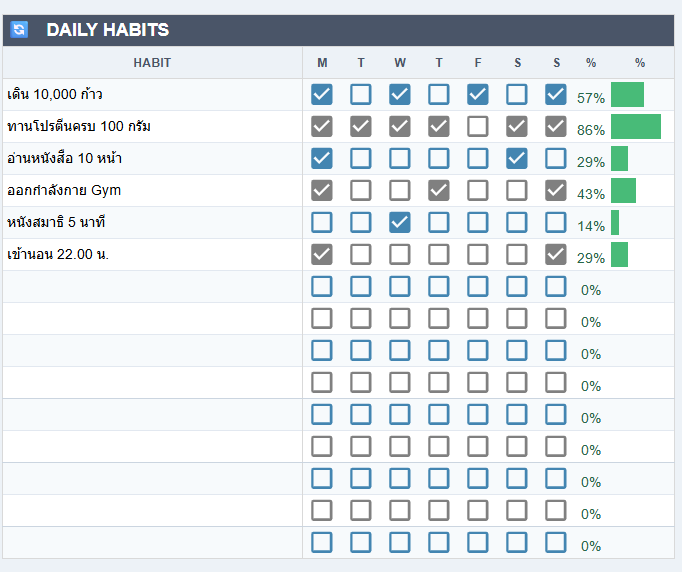Uncheck Sunday for ออกกำลังกาย Gym
This screenshot has width=682, height=572.
pos(556,191)
